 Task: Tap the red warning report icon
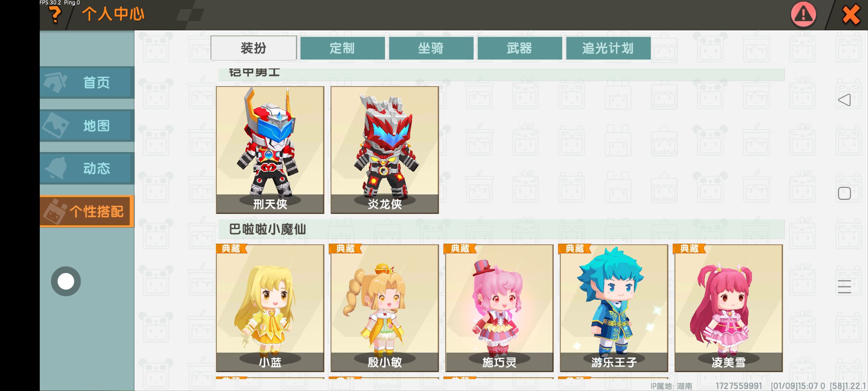point(803,15)
